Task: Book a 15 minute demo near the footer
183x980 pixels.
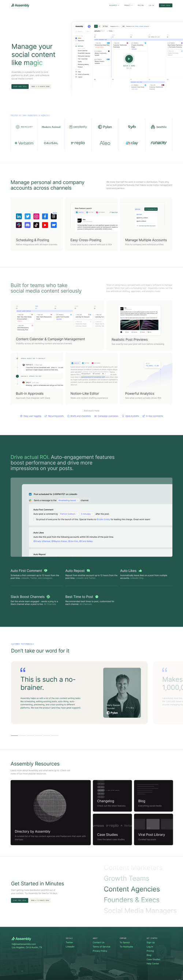Action: point(40,900)
